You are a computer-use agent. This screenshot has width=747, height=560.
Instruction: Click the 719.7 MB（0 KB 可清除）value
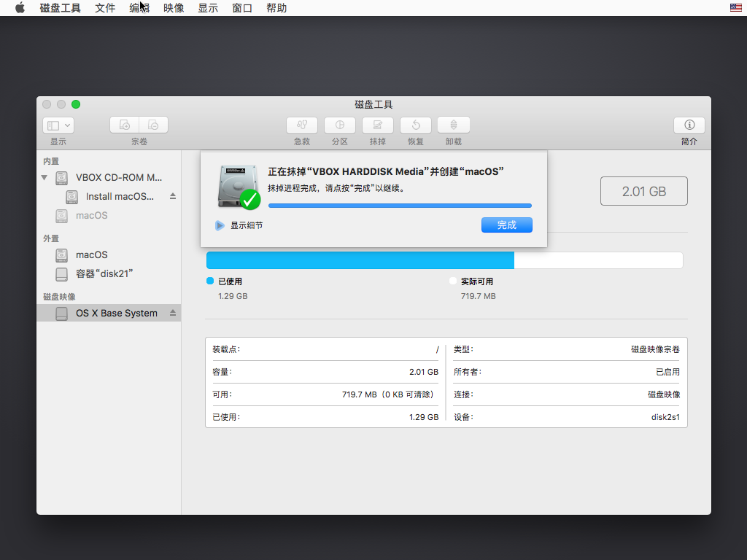click(389, 394)
